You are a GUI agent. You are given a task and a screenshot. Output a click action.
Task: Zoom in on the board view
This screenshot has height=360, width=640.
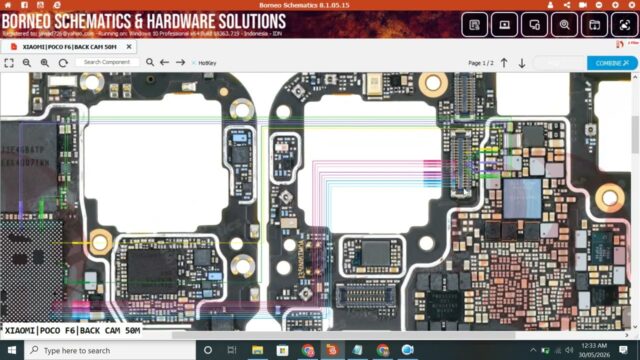(45, 63)
